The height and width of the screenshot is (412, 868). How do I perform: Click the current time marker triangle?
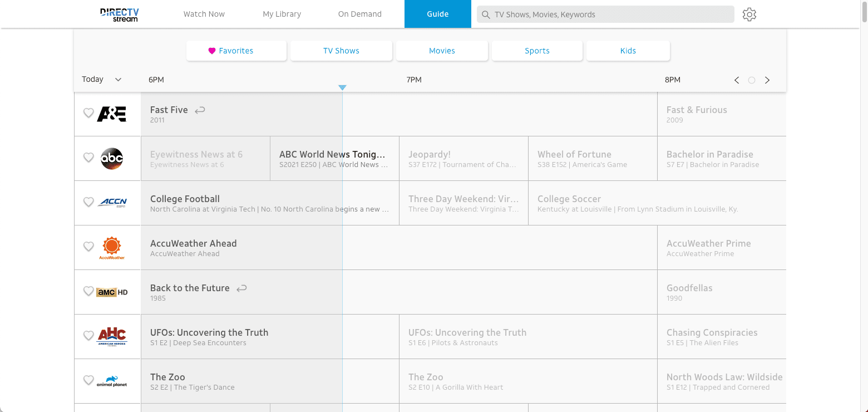(x=342, y=87)
